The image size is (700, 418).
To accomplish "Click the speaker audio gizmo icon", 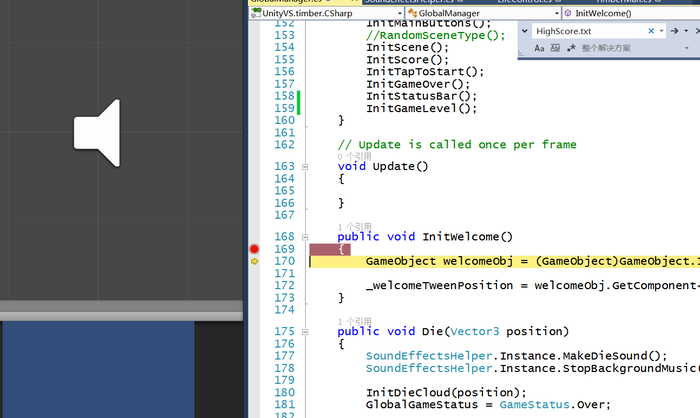I will coord(97,133).
